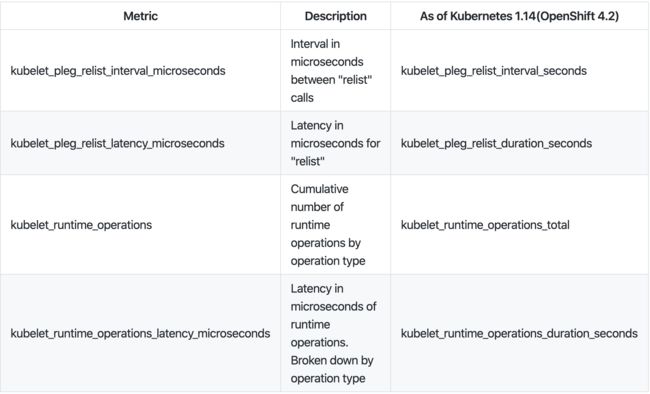Click the Description column header
Image resolution: width=650 pixels, height=394 pixels.
pyautogui.click(x=335, y=16)
